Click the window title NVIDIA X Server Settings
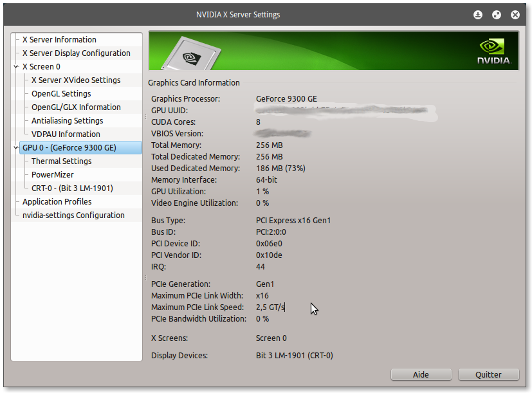Image resolution: width=532 pixels, height=393 pixels. click(x=238, y=15)
